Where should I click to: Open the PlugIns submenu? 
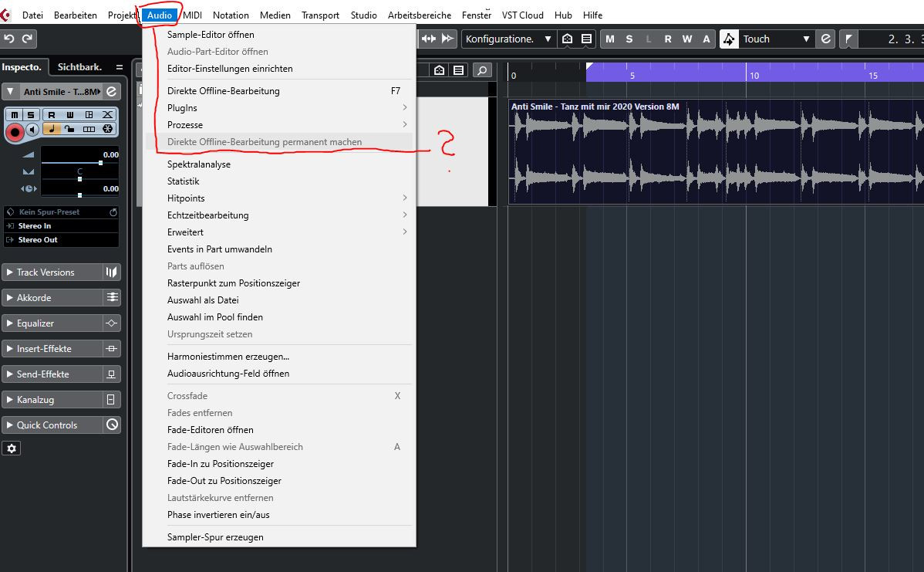coord(278,108)
